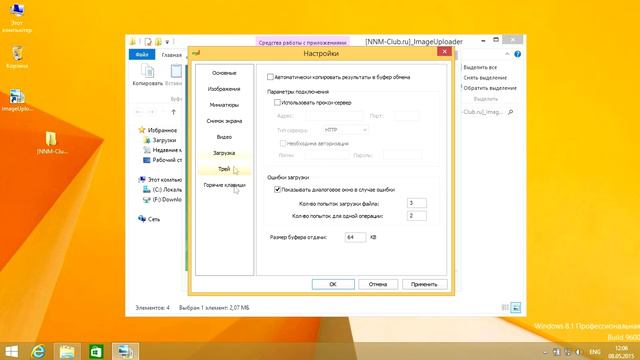This screenshot has width=640, height=360.
Task: Open the Основные settings section
Action: coord(224,73)
